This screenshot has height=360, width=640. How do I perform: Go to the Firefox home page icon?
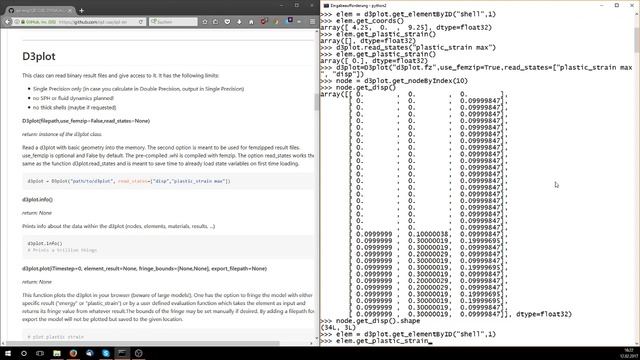click(251, 22)
